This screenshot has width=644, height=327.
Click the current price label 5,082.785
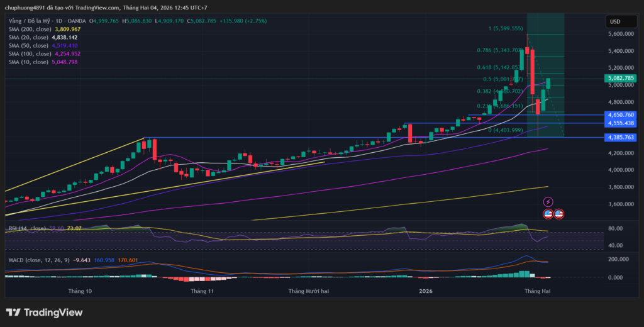pyautogui.click(x=620, y=78)
